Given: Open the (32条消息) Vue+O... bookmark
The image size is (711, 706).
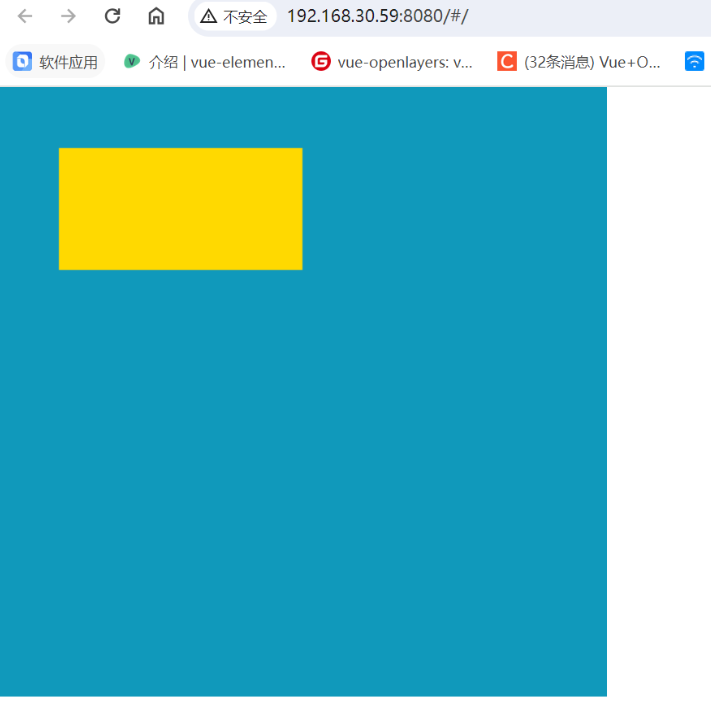Looking at the screenshot, I should click(x=579, y=62).
